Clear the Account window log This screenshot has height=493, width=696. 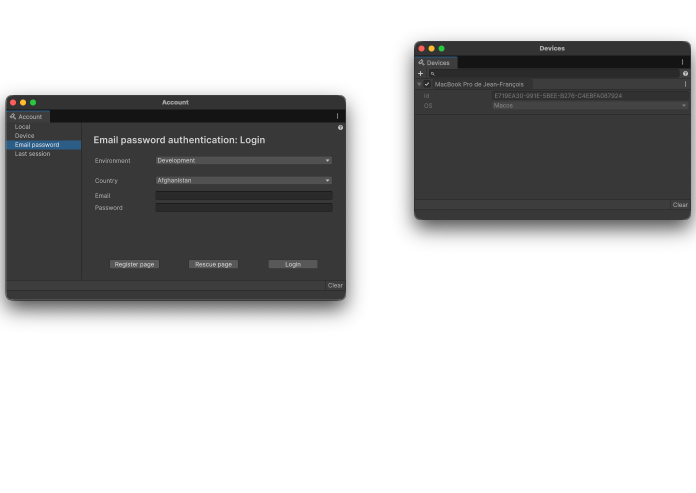335,285
